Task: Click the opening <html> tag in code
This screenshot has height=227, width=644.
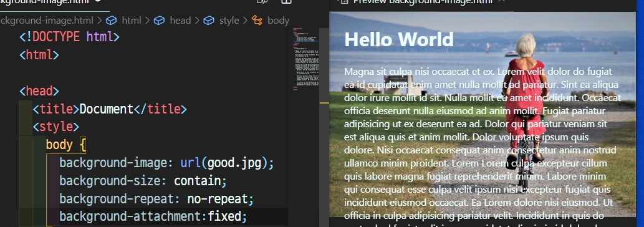Action: [x=39, y=55]
